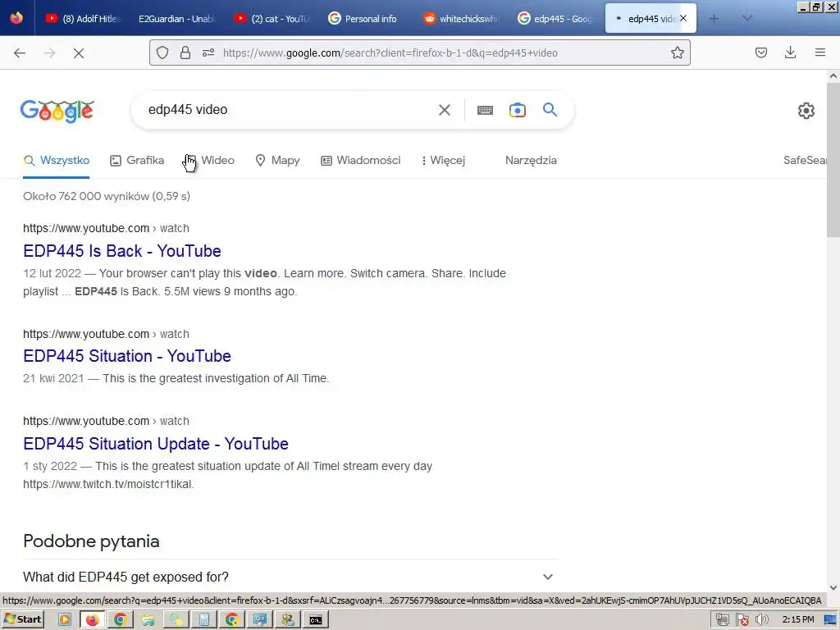840x630 pixels.
Task: Click the SafeSearch link
Action: tap(805, 160)
